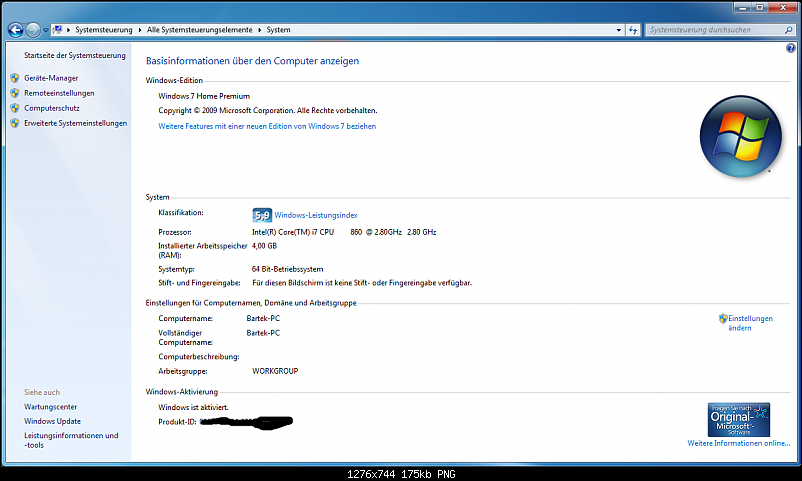Select the processor value Intel Core i7

344,232
